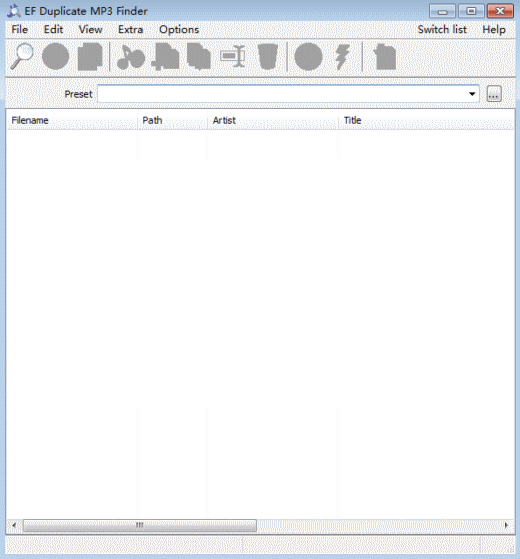520x559 pixels.
Task: Click the grey circle icon left of lightning bolt
Action: point(308,56)
